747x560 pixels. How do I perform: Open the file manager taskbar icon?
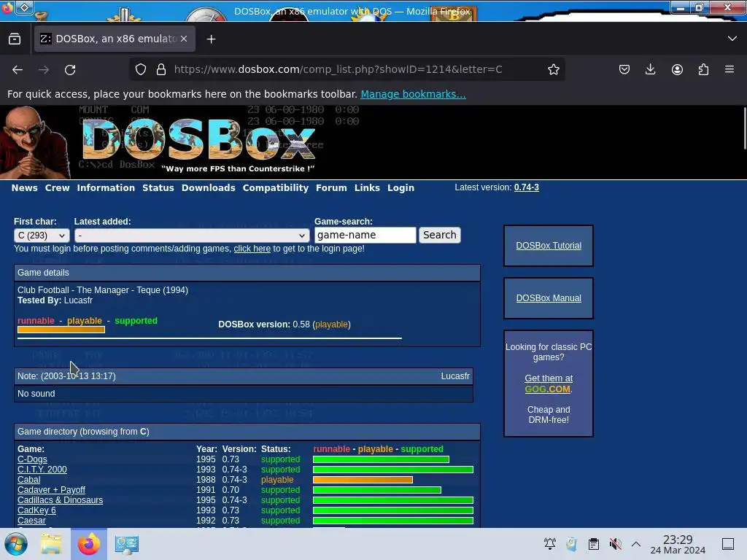pos(51,544)
